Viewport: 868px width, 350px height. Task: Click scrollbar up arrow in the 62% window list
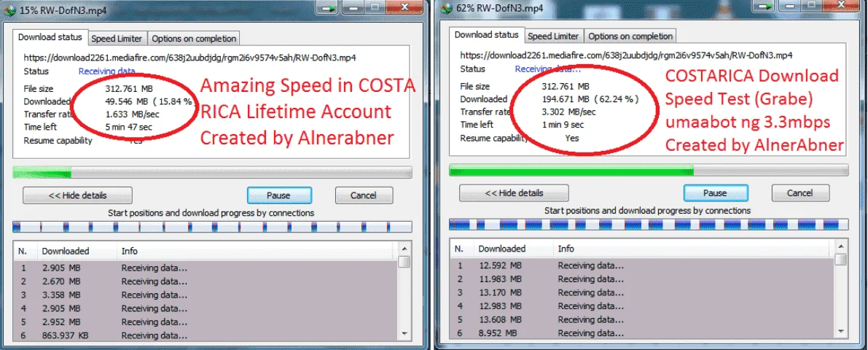point(841,246)
